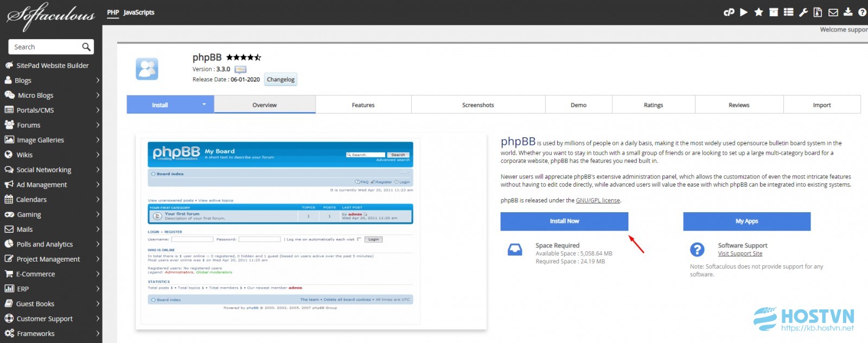Click the Wikis globe icon
The image size is (868, 343).
[9, 155]
